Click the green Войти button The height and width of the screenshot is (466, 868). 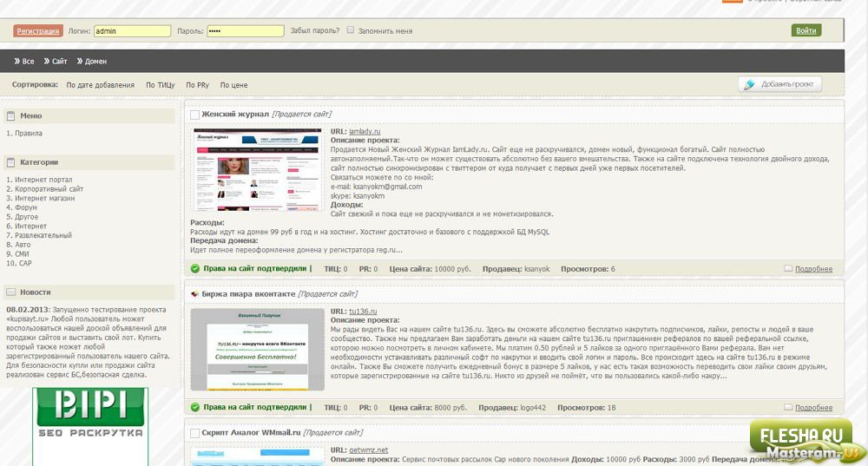coord(806,30)
